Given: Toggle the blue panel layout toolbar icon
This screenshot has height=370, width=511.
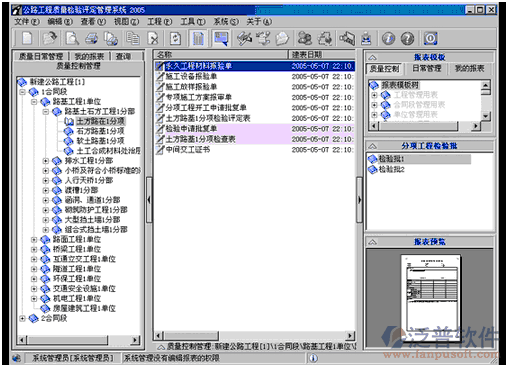Looking at the screenshot, I should coord(221,38).
